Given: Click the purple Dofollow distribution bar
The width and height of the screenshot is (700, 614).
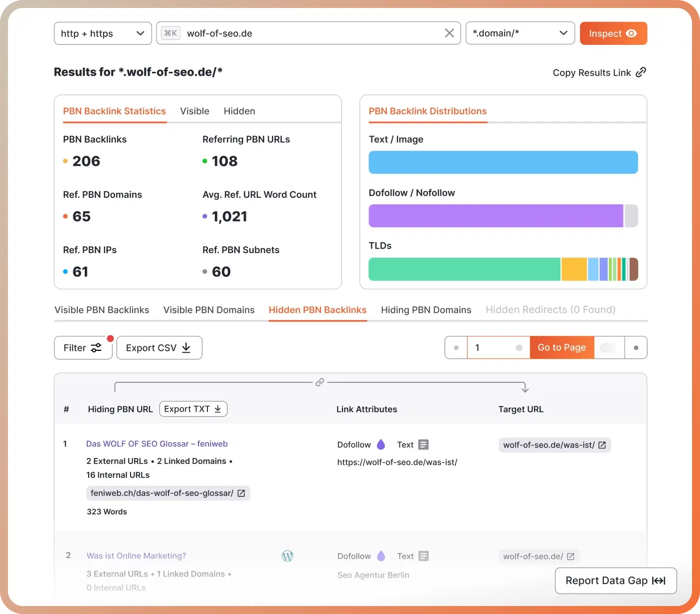Looking at the screenshot, I should [x=496, y=216].
